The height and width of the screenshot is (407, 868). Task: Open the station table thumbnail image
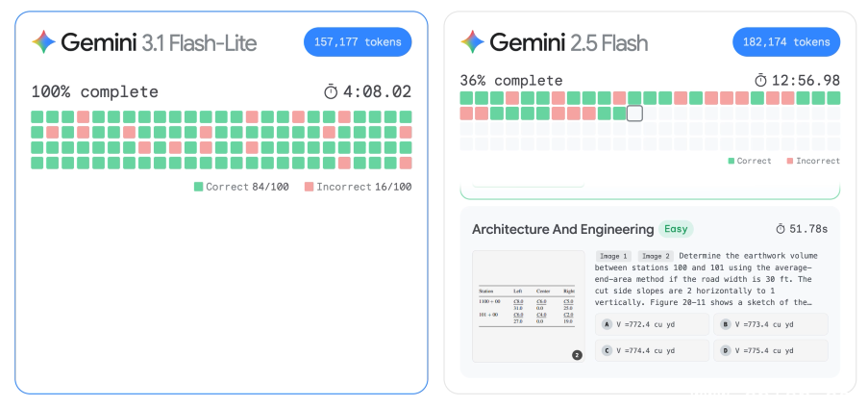pyautogui.click(x=528, y=306)
